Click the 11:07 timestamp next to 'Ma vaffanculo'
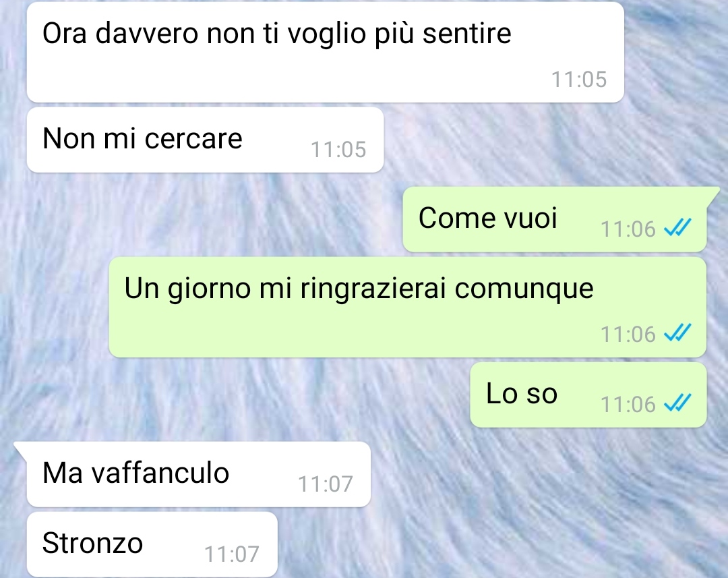This screenshot has height=578, width=728. [325, 484]
